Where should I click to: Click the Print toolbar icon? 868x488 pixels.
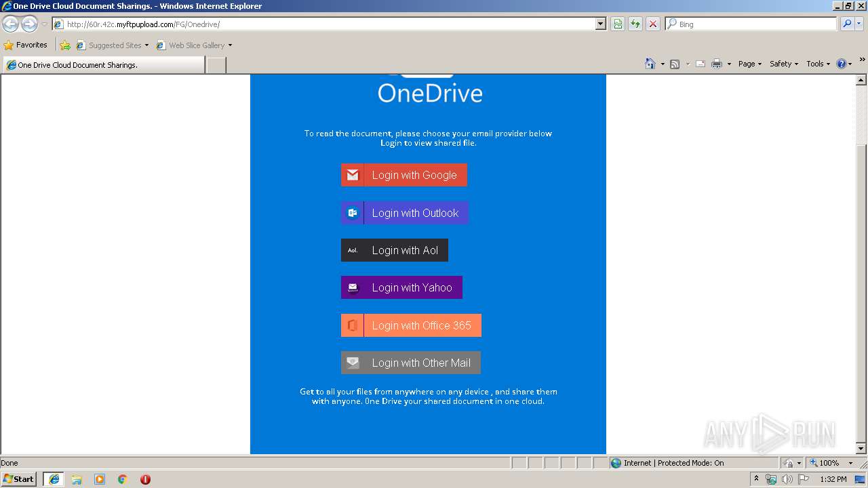tap(717, 64)
